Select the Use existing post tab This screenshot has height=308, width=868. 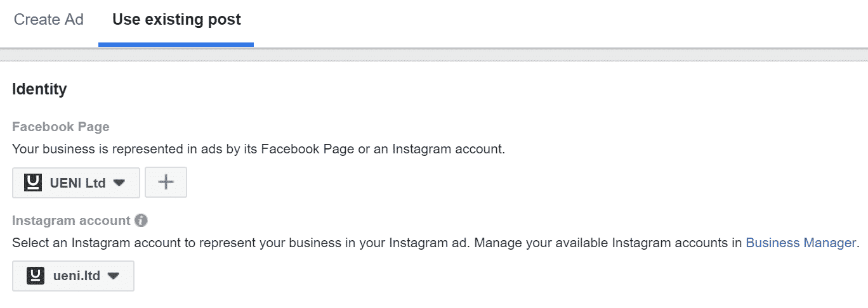pyautogui.click(x=176, y=20)
